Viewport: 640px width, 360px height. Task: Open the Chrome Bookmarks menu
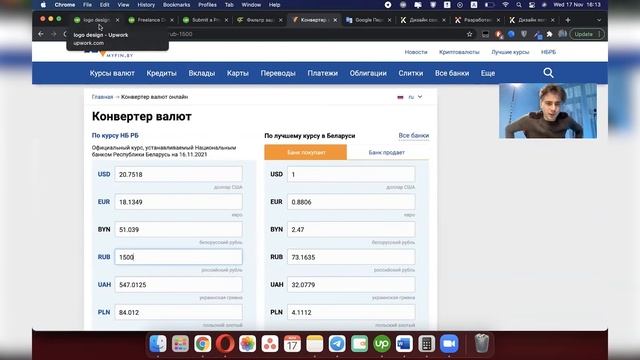click(x=176, y=5)
